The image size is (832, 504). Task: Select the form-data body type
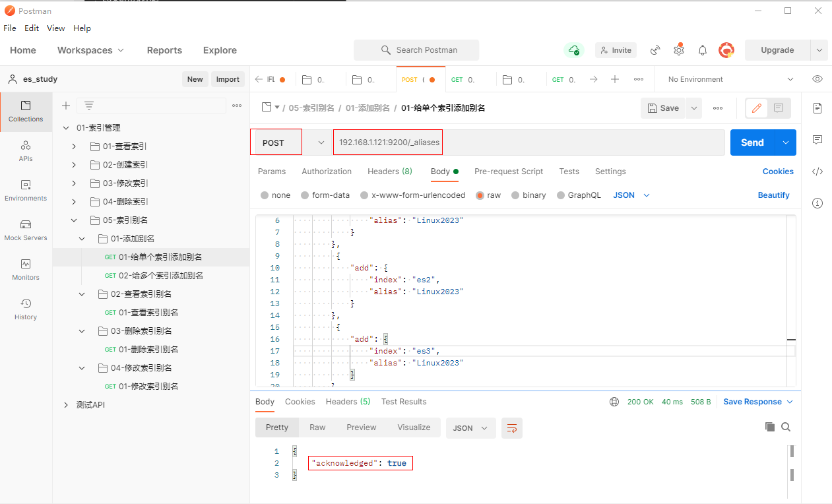point(305,195)
